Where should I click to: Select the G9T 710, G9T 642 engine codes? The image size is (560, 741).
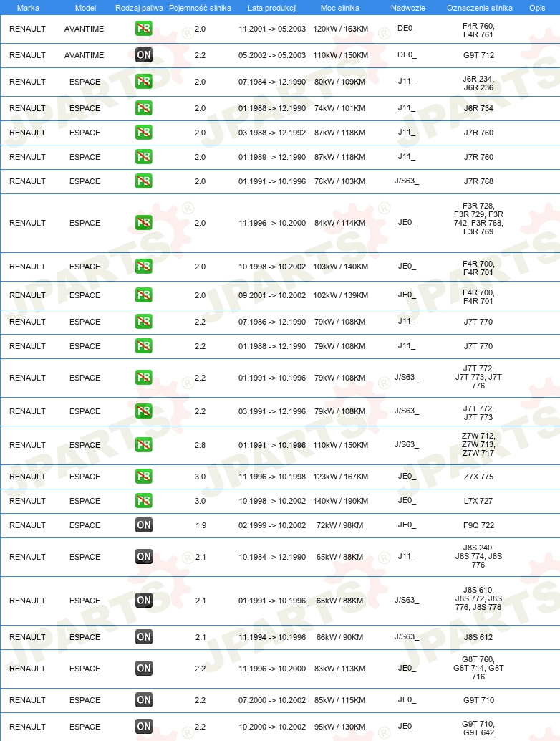click(x=479, y=728)
